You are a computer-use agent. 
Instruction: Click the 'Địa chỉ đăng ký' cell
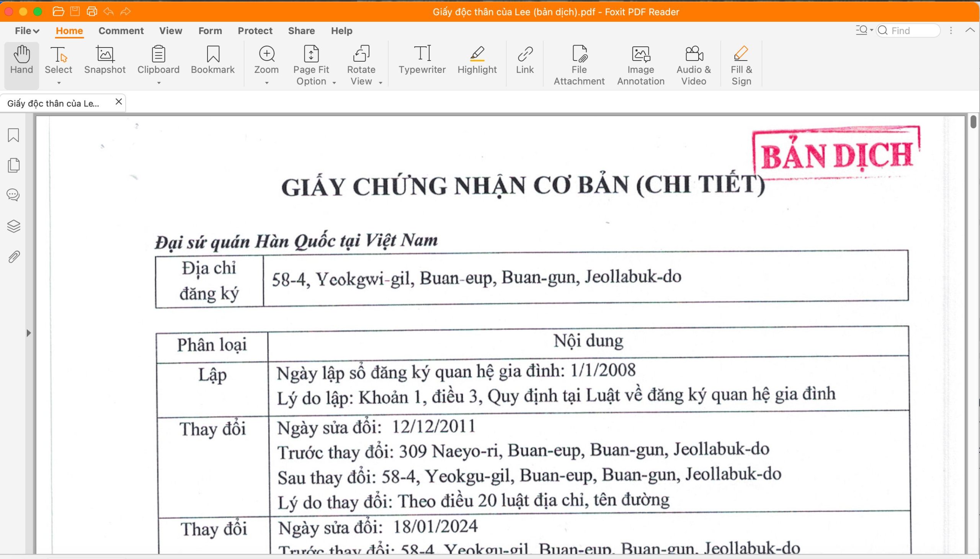(209, 281)
